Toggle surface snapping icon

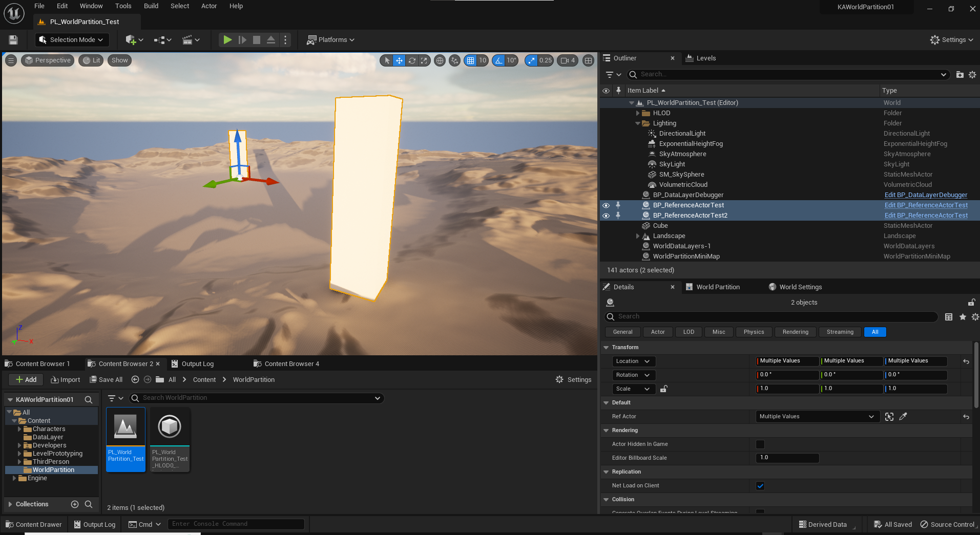[454, 60]
